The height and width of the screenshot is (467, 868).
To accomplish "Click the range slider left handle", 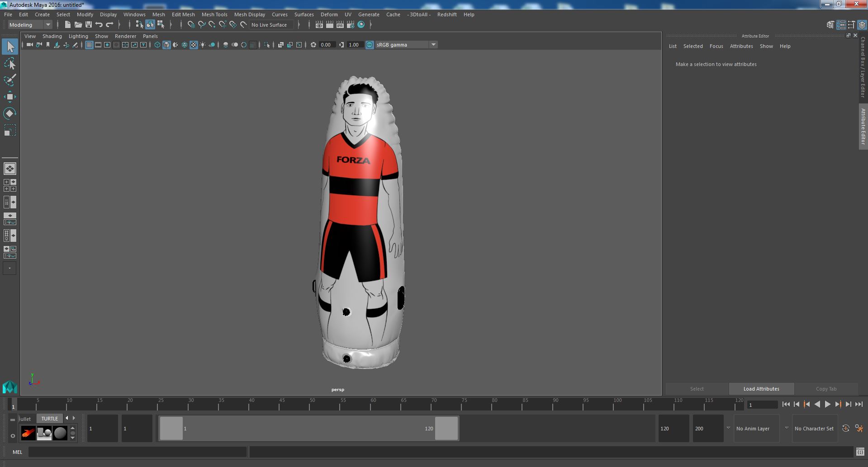I will (x=171, y=428).
